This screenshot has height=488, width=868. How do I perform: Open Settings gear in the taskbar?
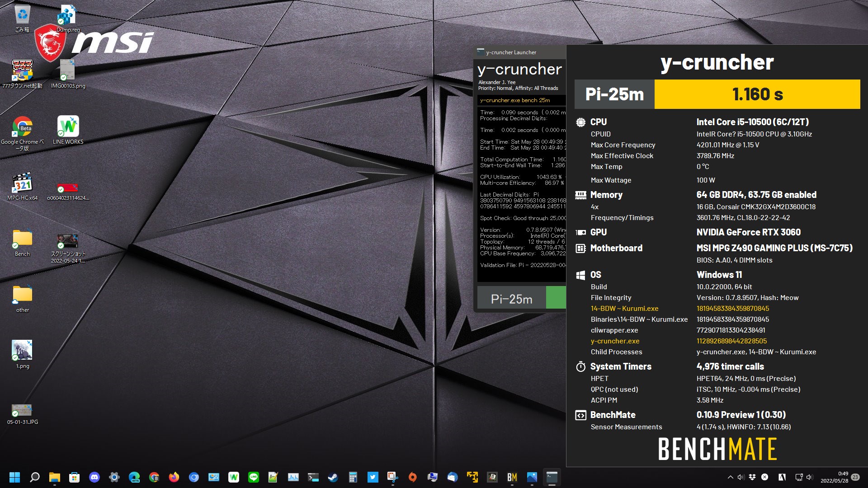[114, 477]
